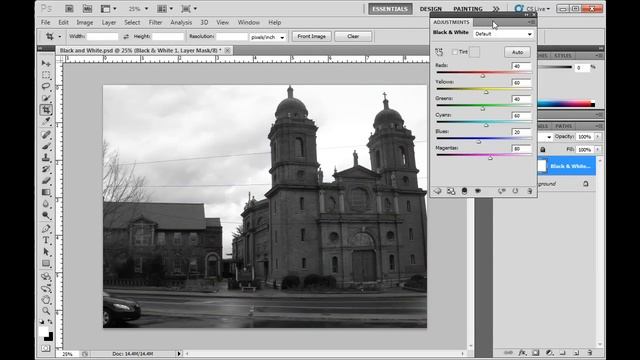
Task: Select the Crop tool in the toolbox
Action: [x=46, y=110]
